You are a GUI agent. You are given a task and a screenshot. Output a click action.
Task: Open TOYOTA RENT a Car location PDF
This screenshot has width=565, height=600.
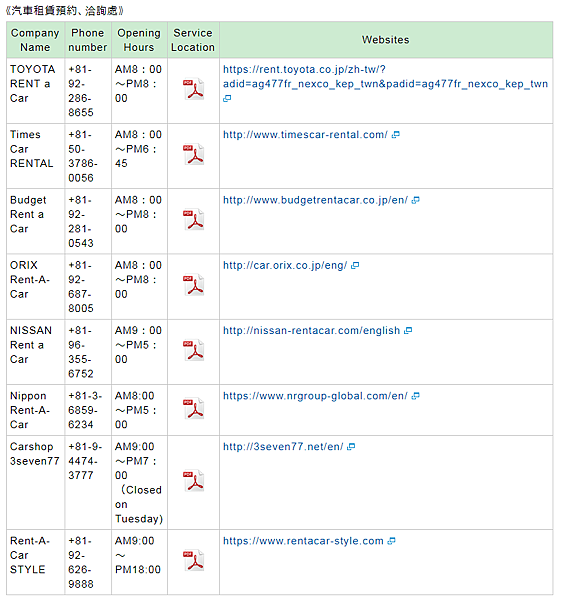194,89
